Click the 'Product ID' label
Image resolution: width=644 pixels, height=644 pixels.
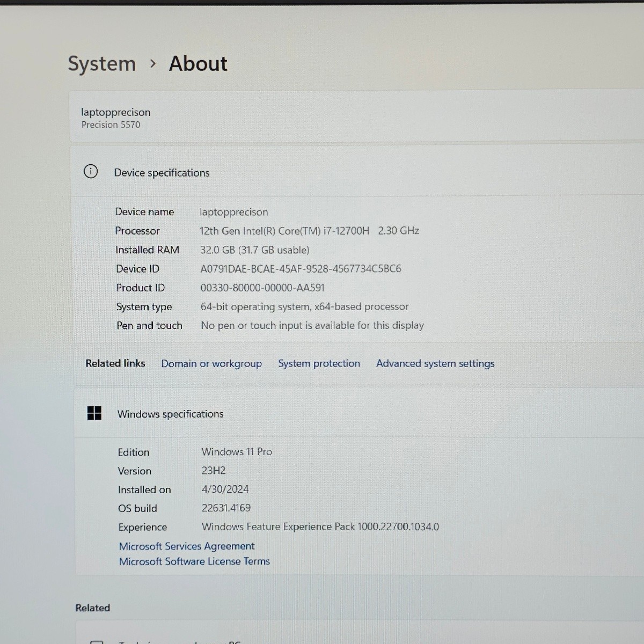pos(140,288)
